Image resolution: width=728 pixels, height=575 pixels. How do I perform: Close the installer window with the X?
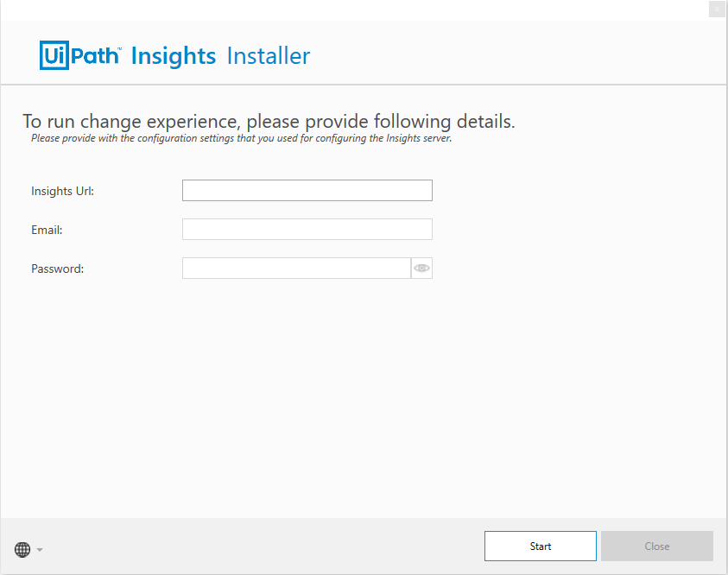(717, 9)
